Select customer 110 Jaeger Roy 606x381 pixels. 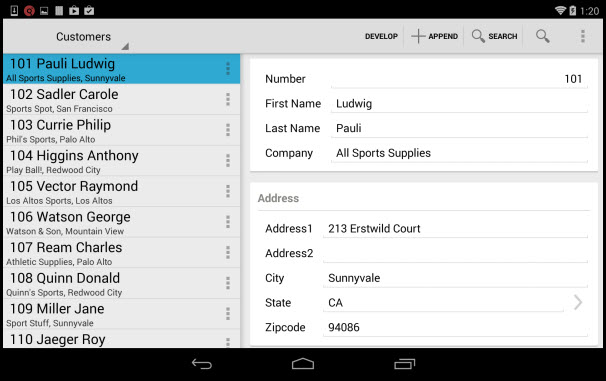(x=121, y=339)
